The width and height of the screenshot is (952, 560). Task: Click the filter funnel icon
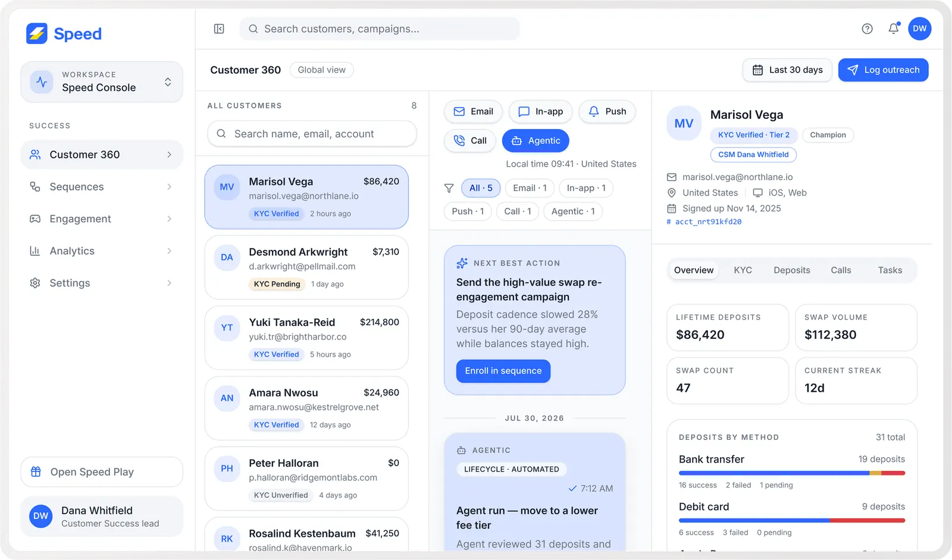pos(449,188)
